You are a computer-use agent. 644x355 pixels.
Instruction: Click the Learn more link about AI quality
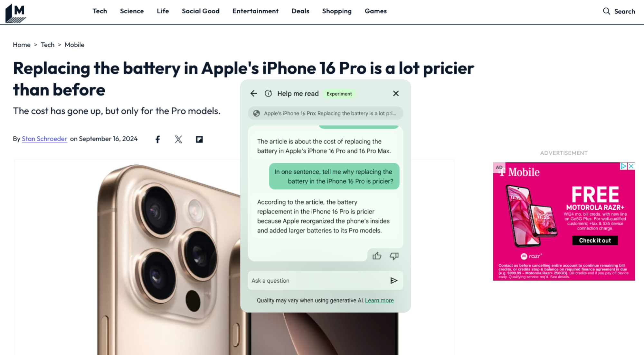(x=379, y=300)
